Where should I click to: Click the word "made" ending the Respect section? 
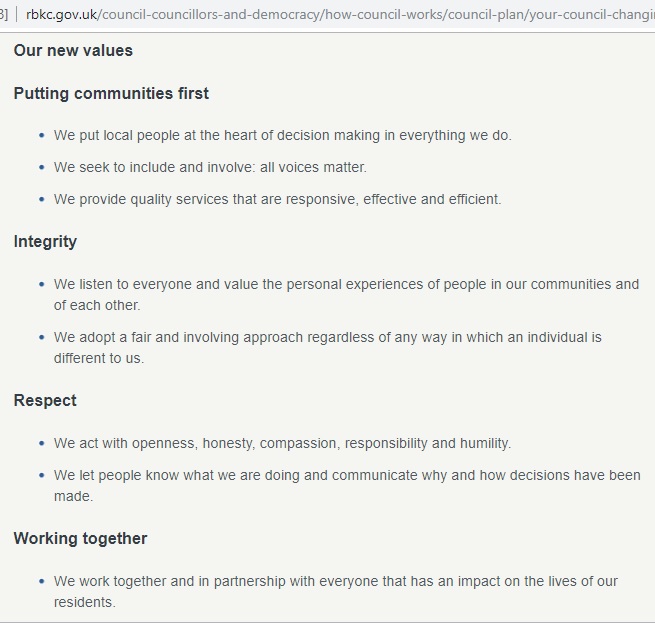click(72, 496)
